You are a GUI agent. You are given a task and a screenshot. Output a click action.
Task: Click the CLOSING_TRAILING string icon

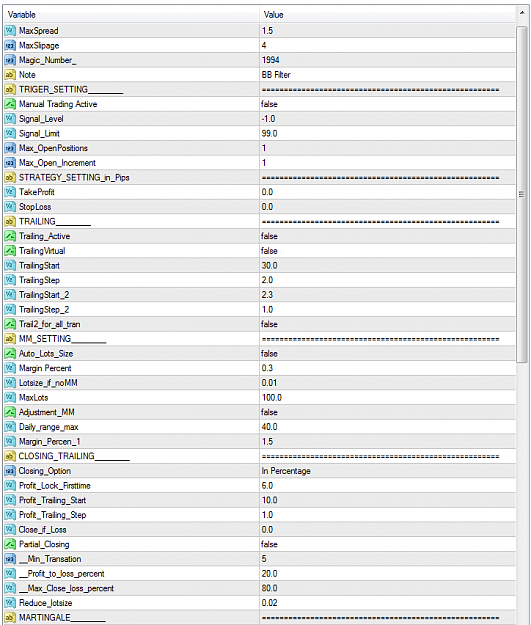click(x=10, y=456)
